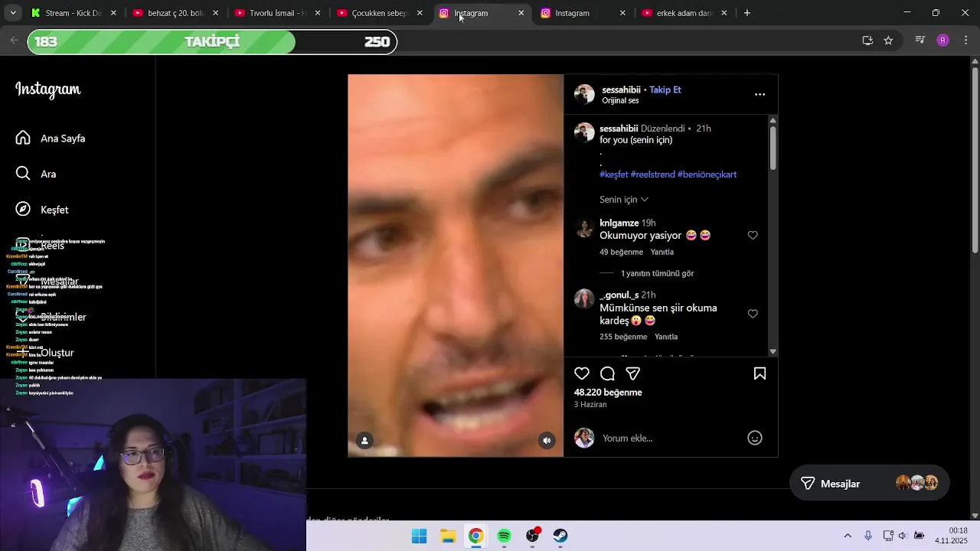Open the install app icon in address bar
980x551 pixels.
pyautogui.click(x=867, y=41)
